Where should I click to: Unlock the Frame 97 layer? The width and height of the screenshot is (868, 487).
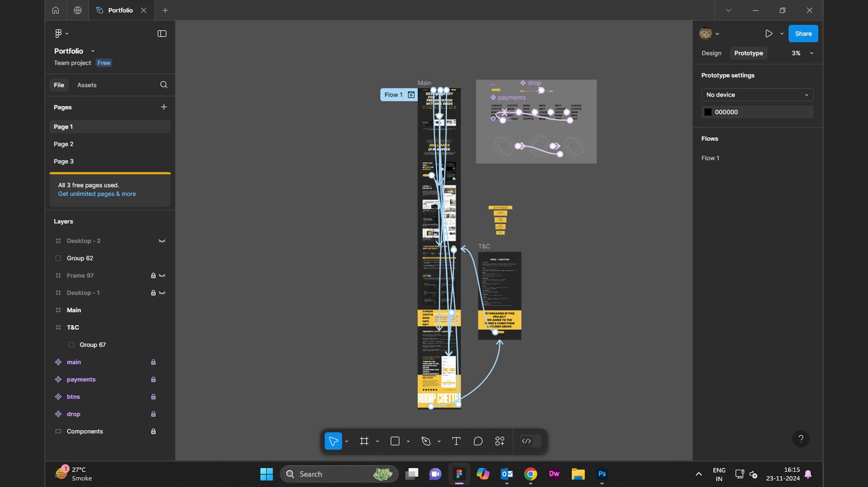pyautogui.click(x=153, y=275)
